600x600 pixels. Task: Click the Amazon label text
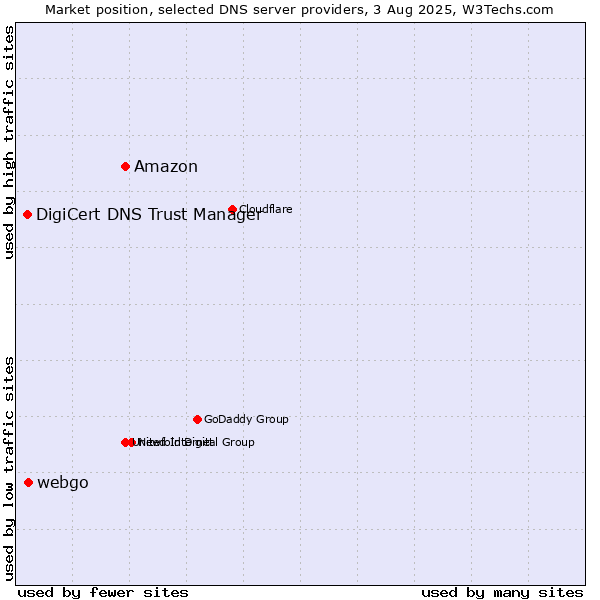coord(166,166)
